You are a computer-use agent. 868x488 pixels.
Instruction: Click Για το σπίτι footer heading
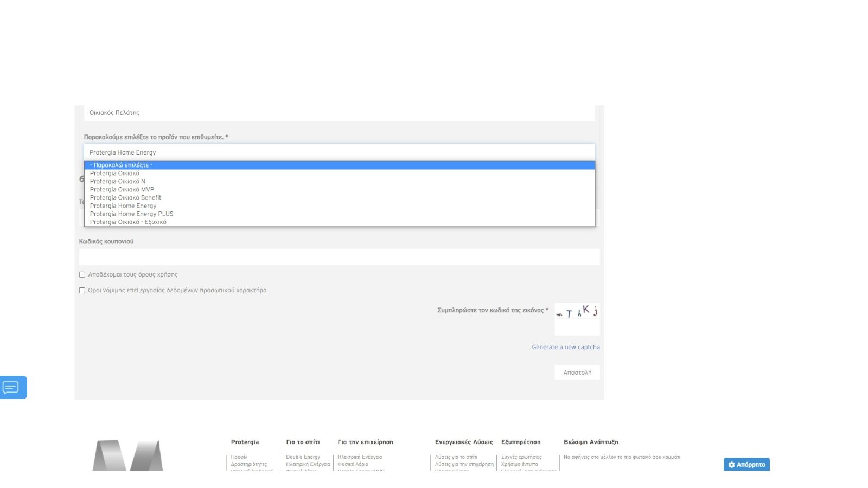tap(303, 442)
